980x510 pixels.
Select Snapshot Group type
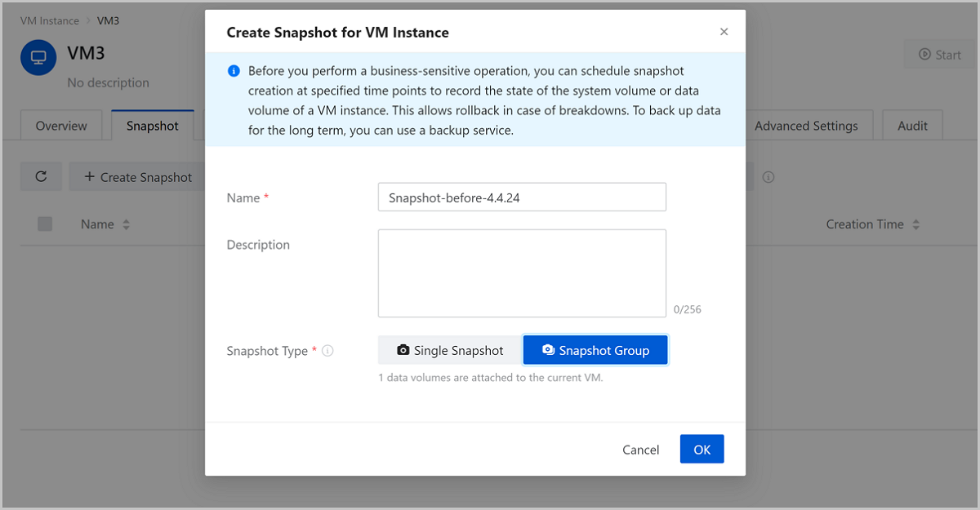click(x=595, y=350)
